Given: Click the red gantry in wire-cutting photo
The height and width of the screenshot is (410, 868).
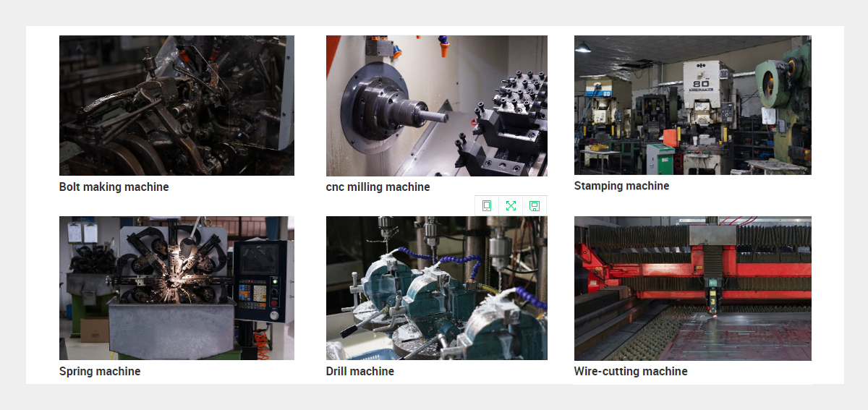Looking at the screenshot, I should [x=693, y=260].
